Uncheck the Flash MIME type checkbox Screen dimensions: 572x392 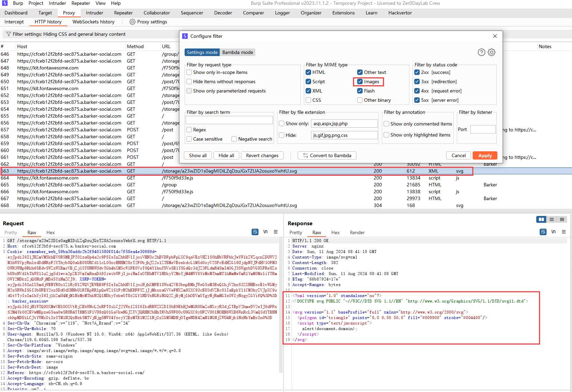pos(360,91)
